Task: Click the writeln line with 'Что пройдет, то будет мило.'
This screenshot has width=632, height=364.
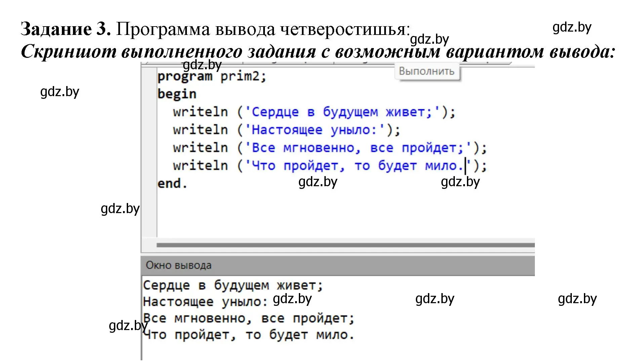Action: tap(330, 166)
